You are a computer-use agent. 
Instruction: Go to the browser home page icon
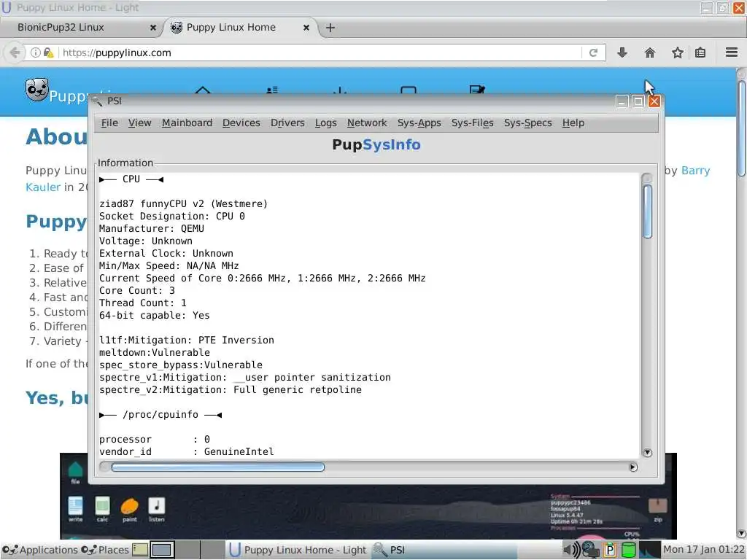tap(649, 52)
